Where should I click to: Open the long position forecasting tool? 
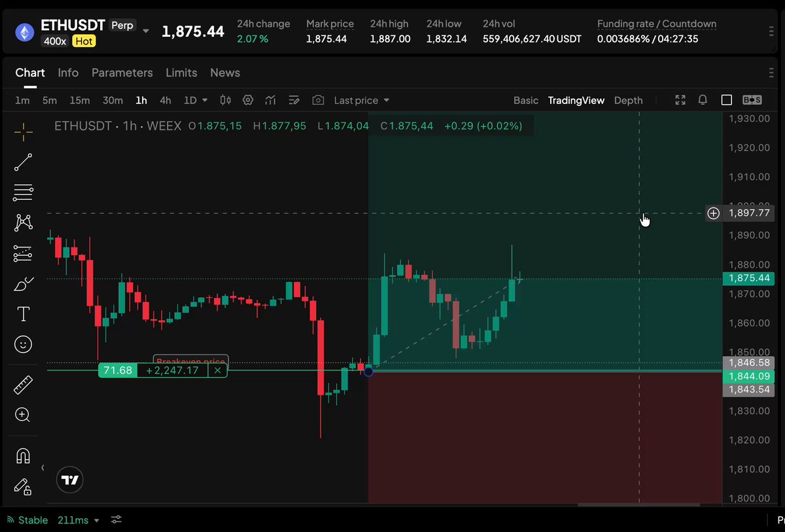point(23,254)
